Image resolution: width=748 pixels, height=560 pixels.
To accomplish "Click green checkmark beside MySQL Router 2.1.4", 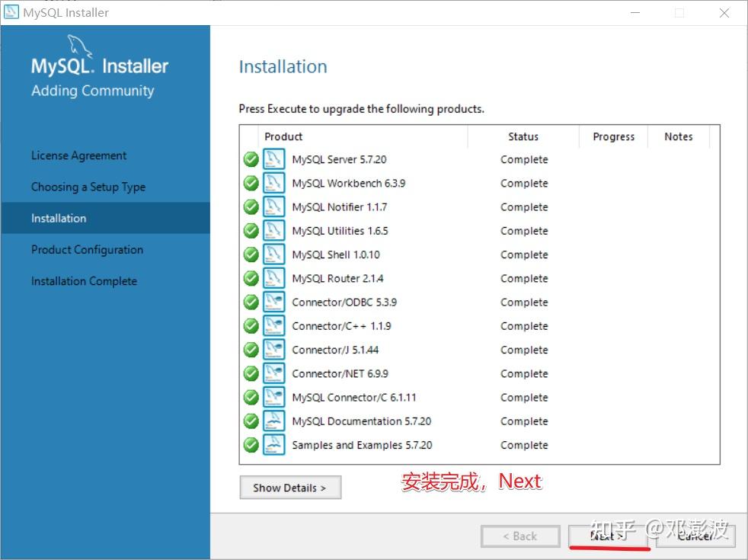I will (x=251, y=279).
